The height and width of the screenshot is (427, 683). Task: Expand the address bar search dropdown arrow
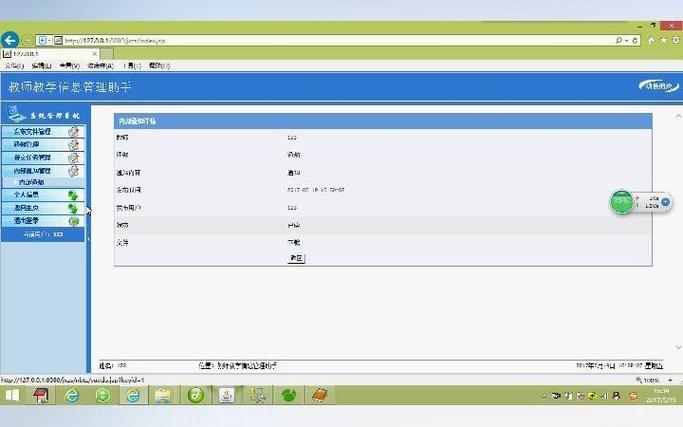627,41
